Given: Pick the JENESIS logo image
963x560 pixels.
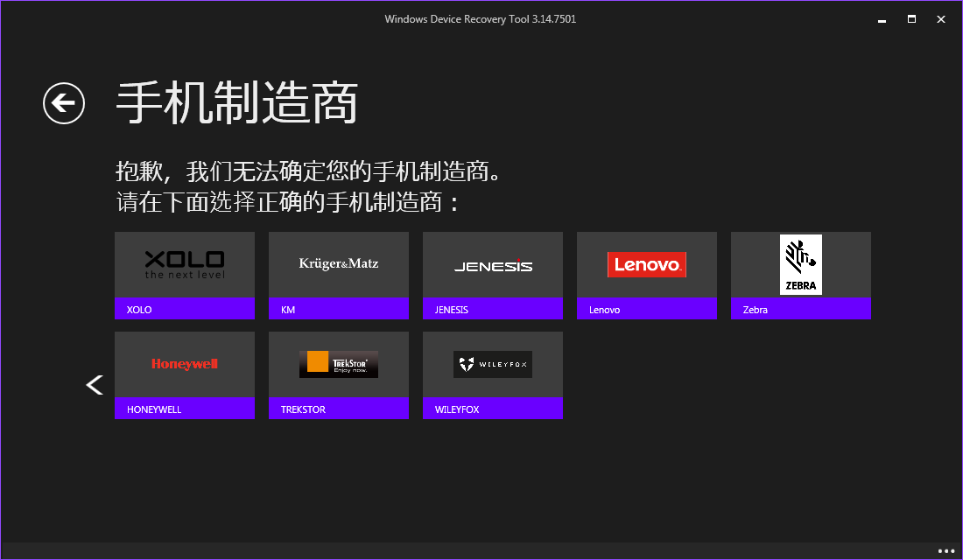Looking at the screenshot, I should (x=493, y=266).
